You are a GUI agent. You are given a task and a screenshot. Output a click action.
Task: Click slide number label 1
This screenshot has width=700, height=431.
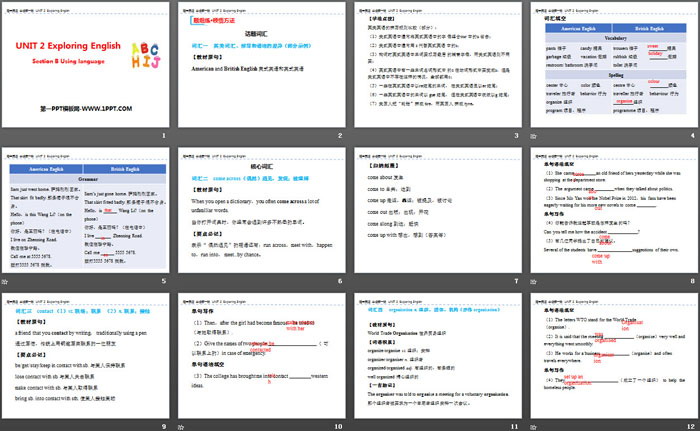tap(164, 135)
